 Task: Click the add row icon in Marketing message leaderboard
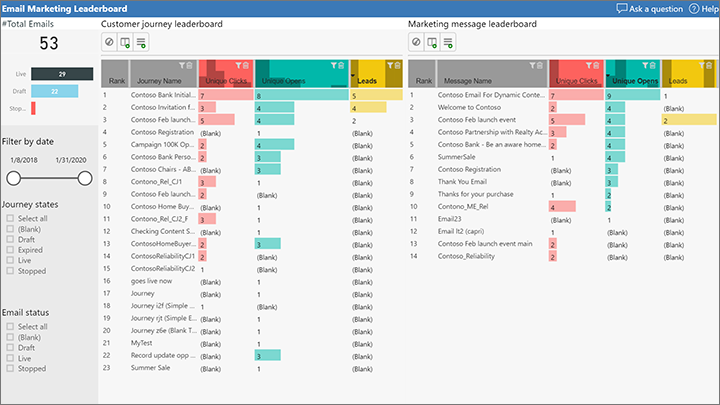(x=448, y=42)
